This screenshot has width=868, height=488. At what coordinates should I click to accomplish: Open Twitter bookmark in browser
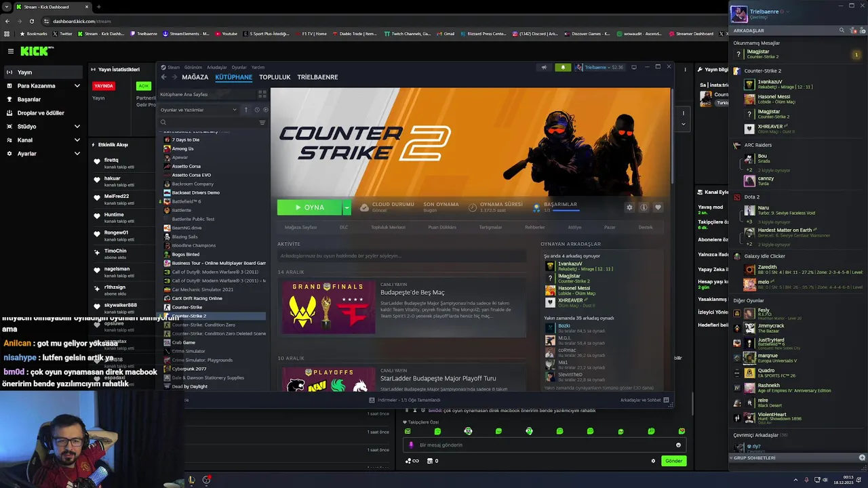click(62, 34)
